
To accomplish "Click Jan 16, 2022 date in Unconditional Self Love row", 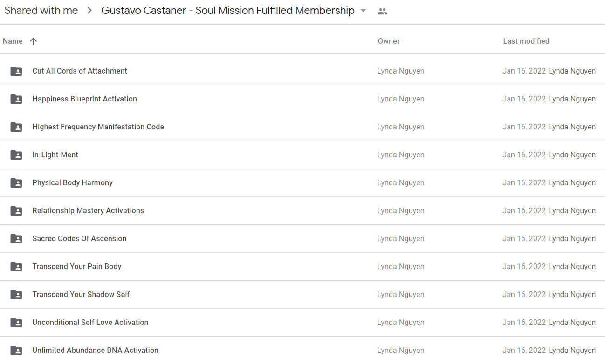I will pos(524,323).
